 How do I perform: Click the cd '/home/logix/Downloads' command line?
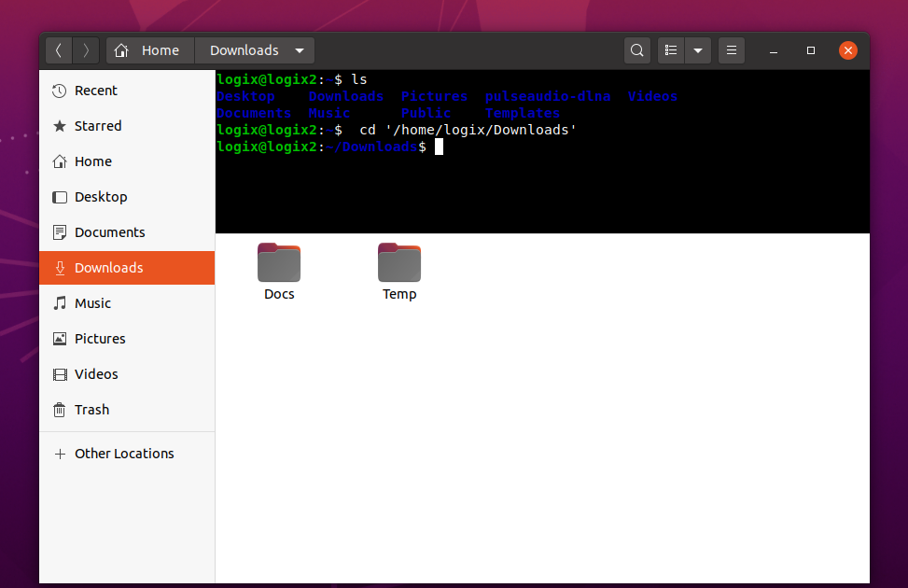(468, 130)
